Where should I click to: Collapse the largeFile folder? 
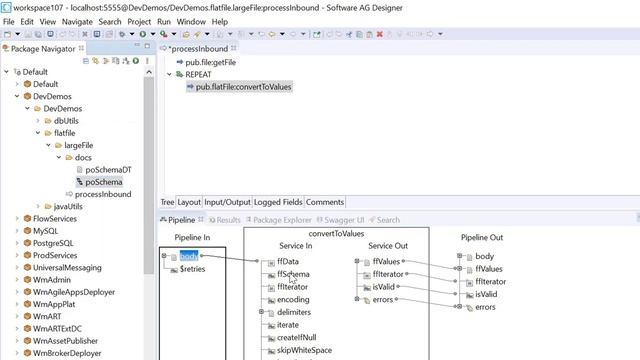(x=48, y=145)
